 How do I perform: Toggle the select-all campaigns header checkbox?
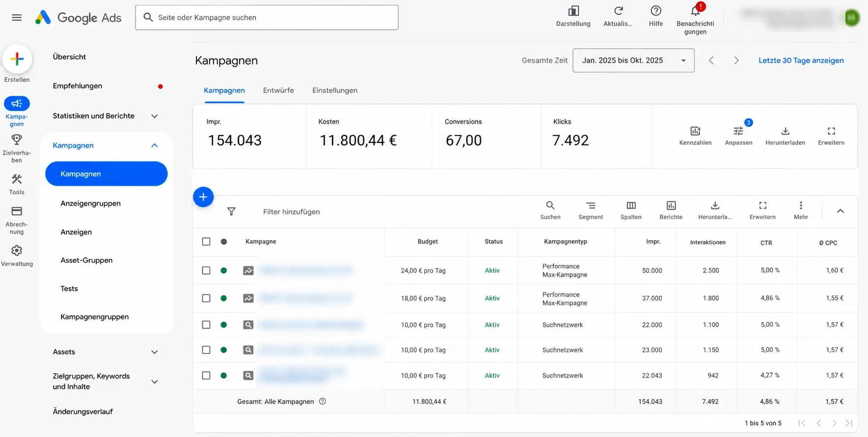click(206, 242)
